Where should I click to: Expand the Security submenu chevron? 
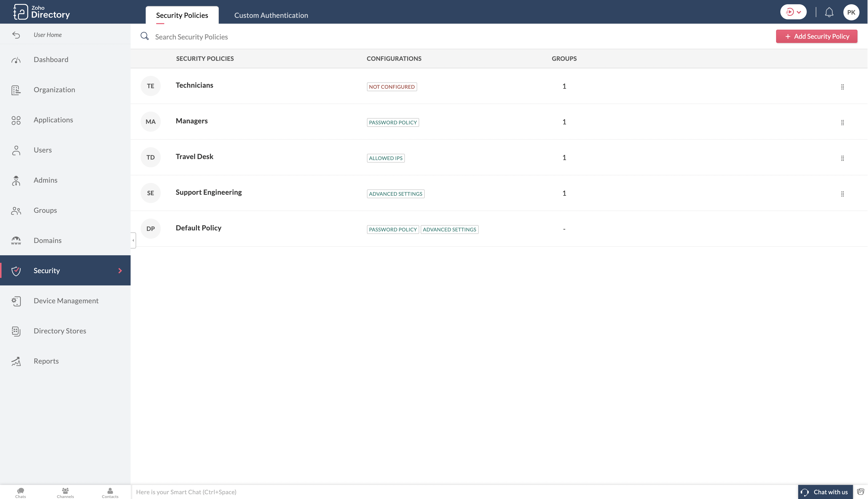120,270
